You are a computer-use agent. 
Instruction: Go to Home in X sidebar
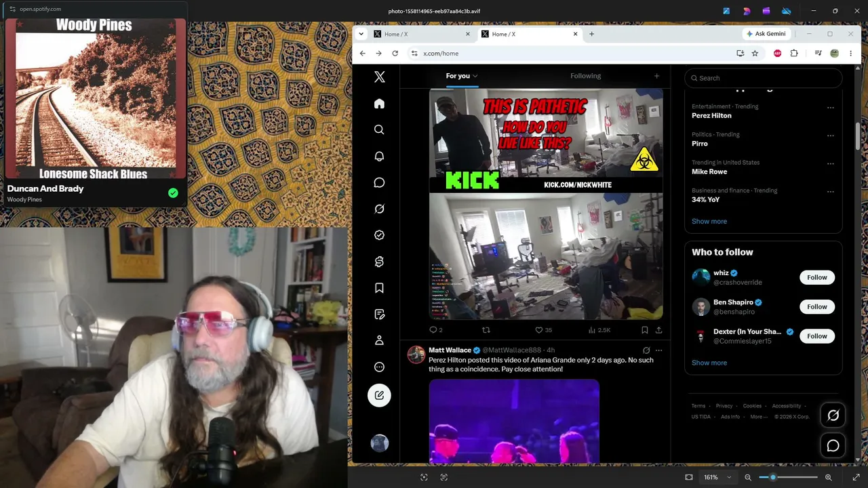tap(379, 104)
